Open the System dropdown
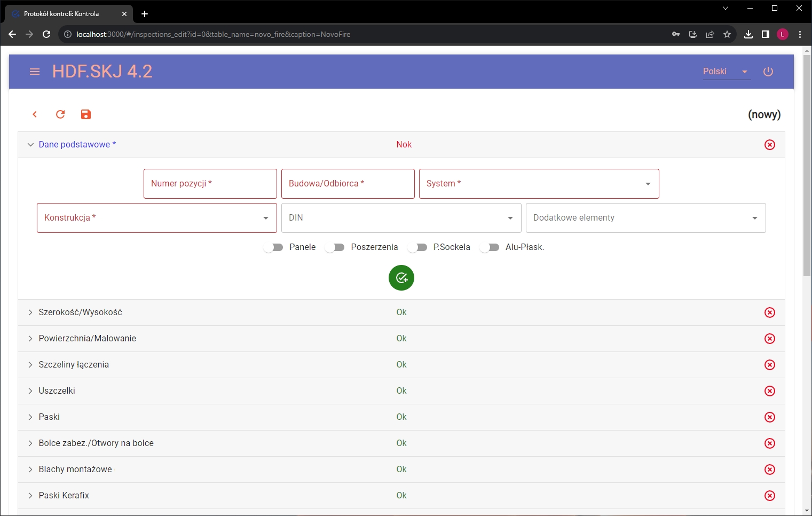812x516 pixels. [539, 184]
